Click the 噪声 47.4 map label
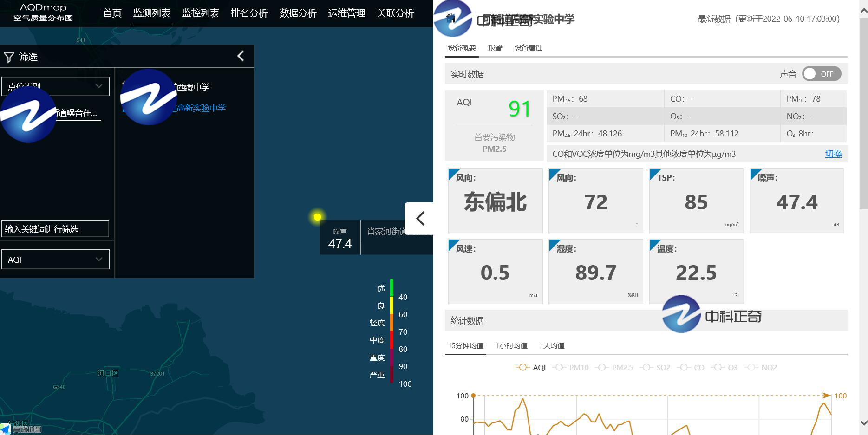 point(339,238)
